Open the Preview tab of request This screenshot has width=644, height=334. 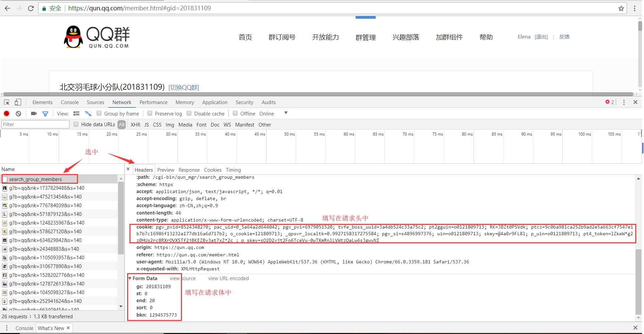[166, 170]
